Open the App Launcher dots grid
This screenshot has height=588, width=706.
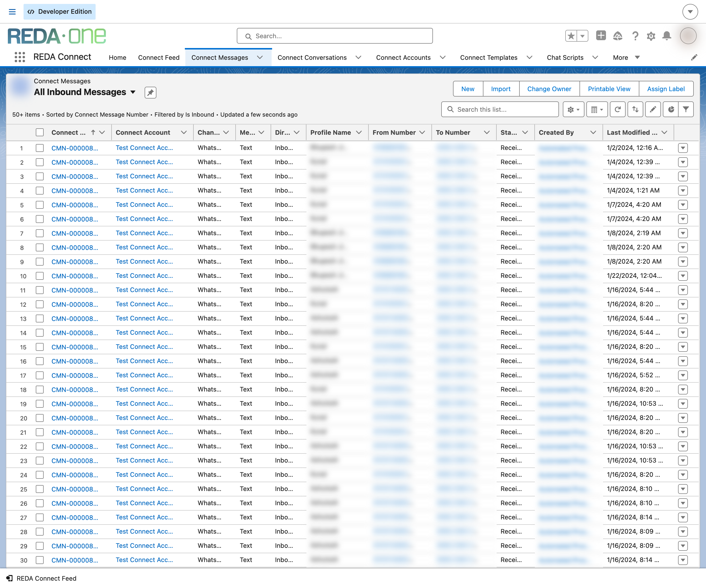click(x=20, y=57)
